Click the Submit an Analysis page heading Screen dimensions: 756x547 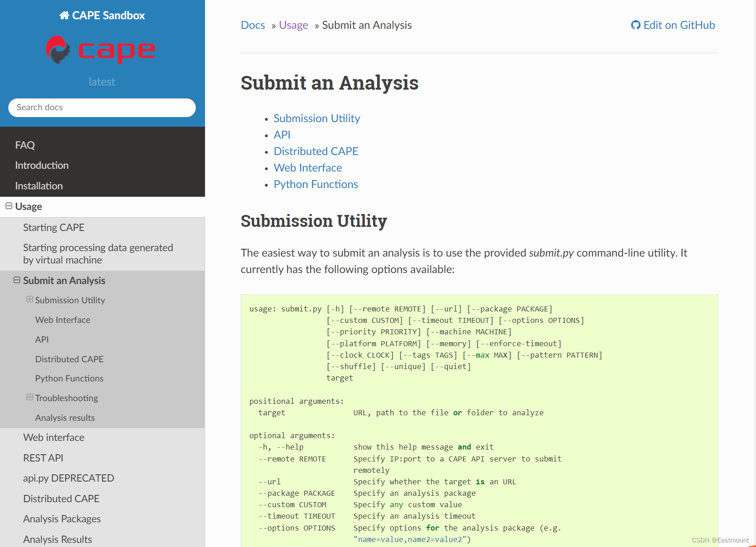pos(329,83)
